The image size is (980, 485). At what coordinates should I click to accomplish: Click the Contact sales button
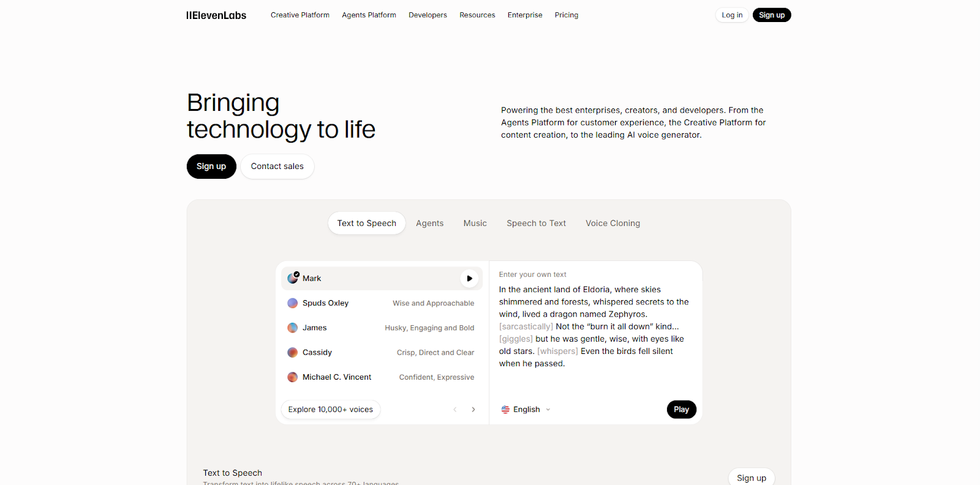point(277,167)
